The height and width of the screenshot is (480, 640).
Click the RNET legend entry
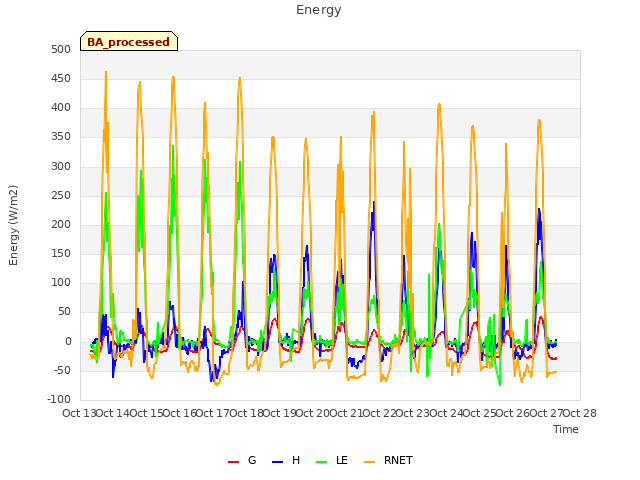[388, 460]
